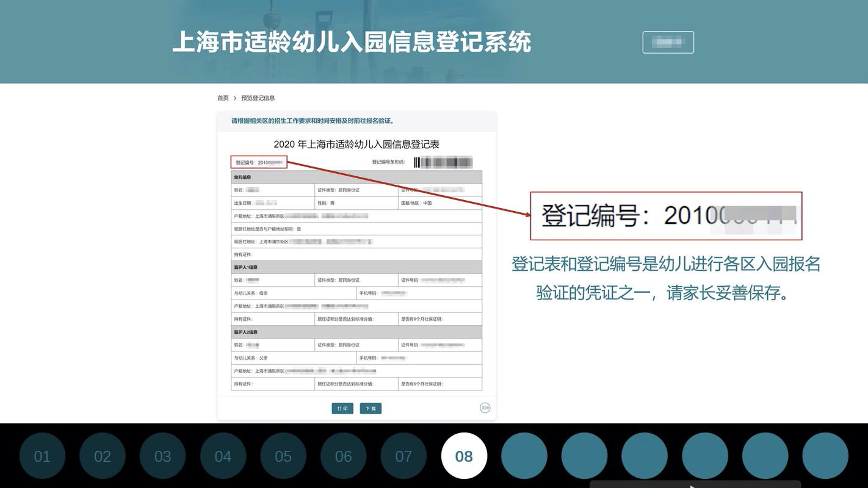Viewport: 868px width, 488px height.
Task: Select step circle 06
Action: tap(344, 455)
